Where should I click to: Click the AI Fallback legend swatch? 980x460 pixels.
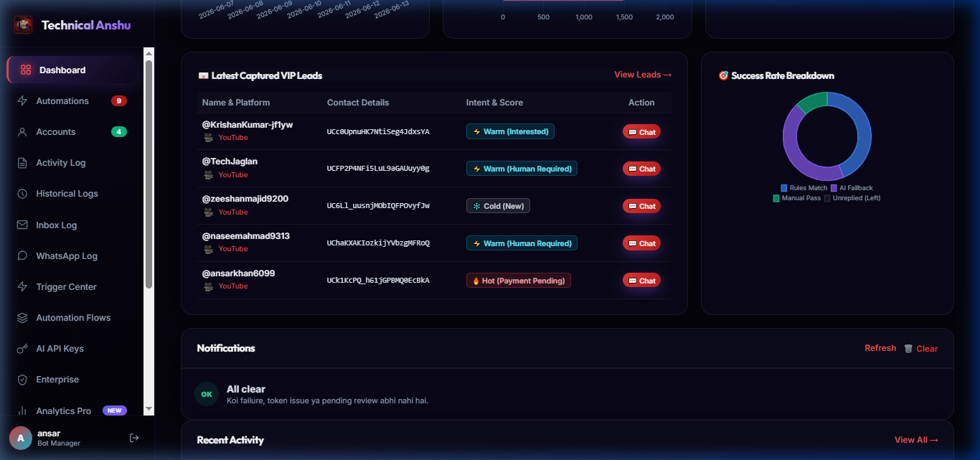tap(834, 188)
